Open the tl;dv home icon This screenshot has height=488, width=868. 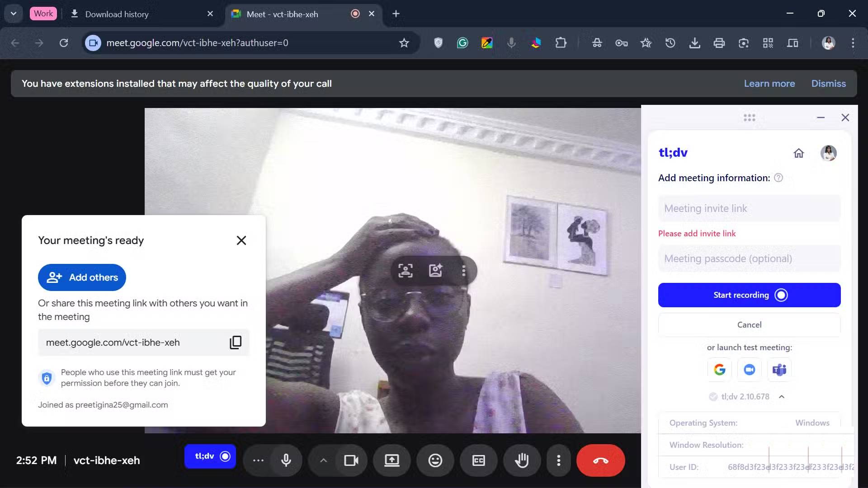[799, 153]
